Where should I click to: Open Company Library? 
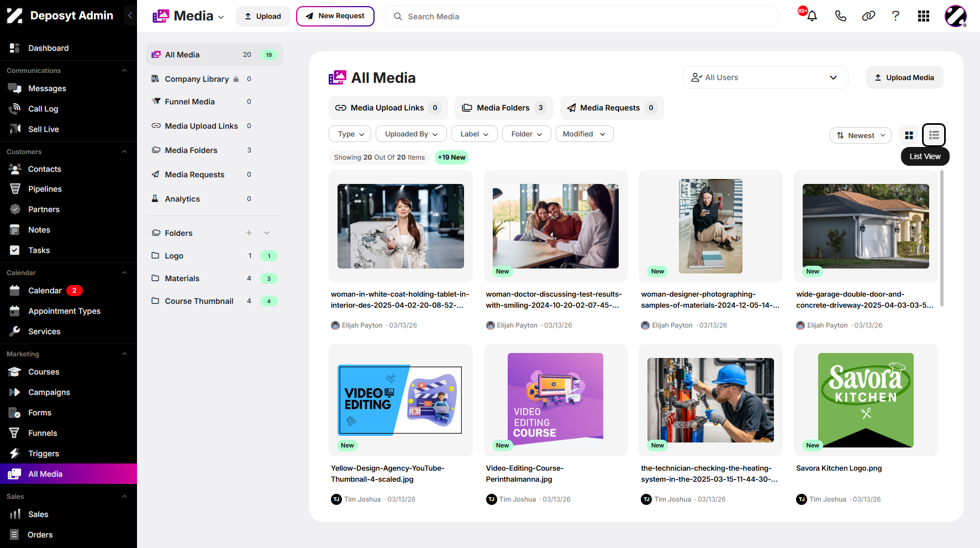point(214,79)
